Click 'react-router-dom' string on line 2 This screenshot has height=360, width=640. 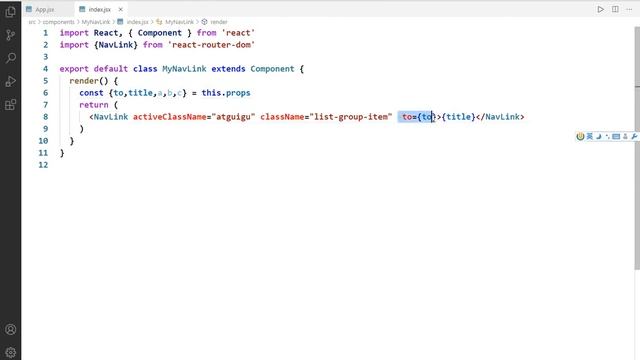pos(211,45)
